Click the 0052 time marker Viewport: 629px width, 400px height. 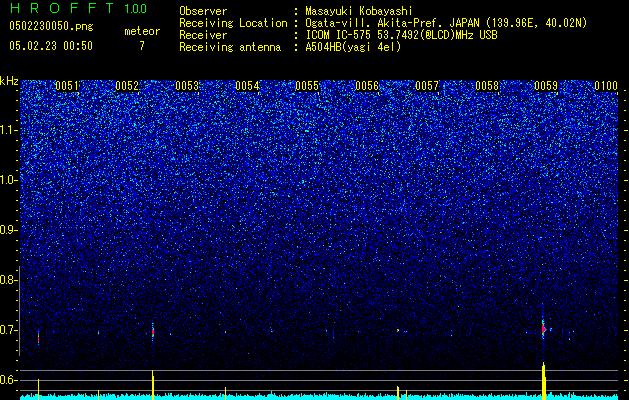click(127, 86)
